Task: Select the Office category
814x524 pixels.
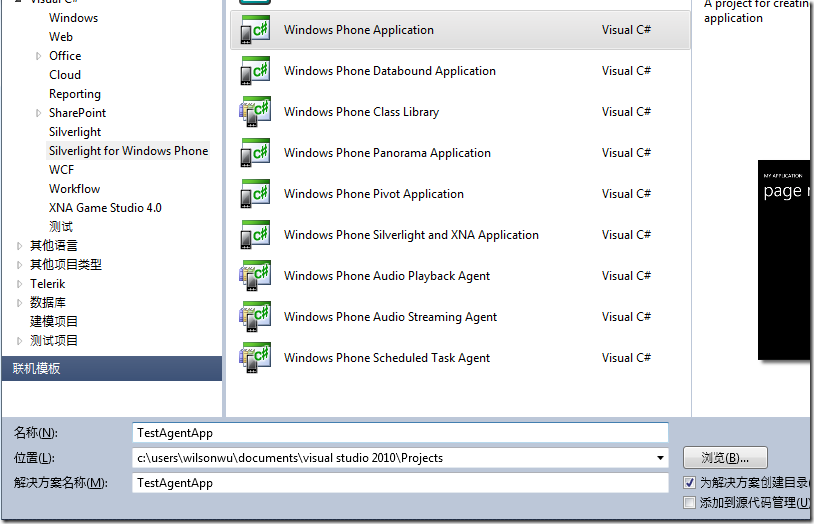Action: point(65,56)
